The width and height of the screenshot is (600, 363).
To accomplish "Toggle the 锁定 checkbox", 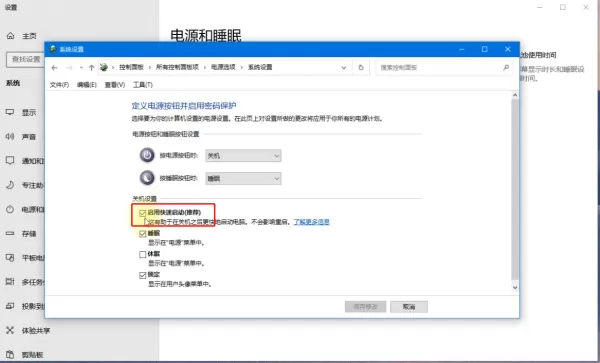I will point(143,275).
